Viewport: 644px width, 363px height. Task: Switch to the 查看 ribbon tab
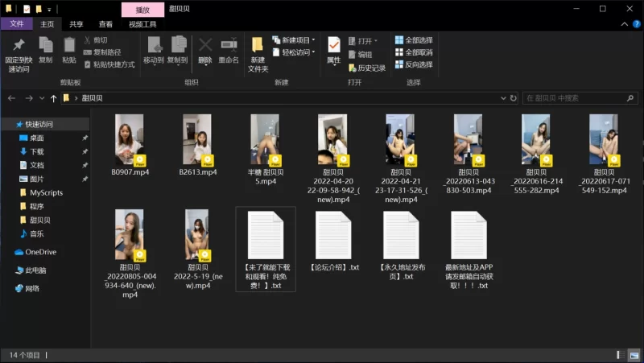tap(105, 24)
